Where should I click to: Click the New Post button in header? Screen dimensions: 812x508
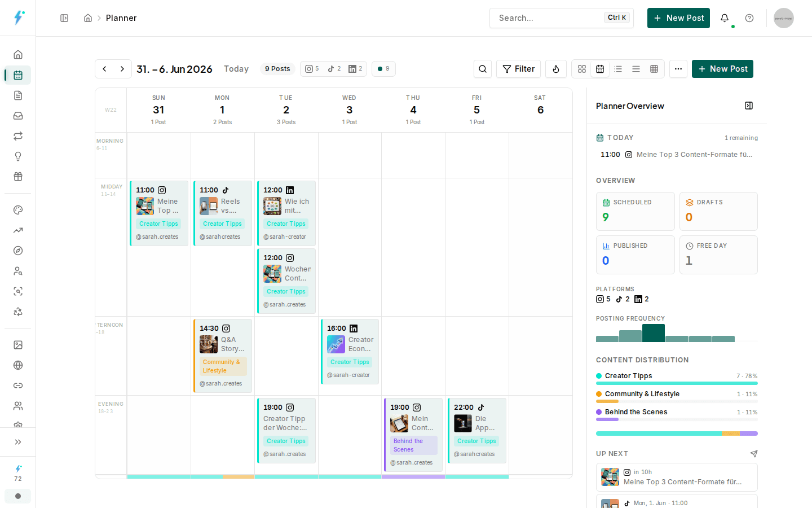point(678,18)
